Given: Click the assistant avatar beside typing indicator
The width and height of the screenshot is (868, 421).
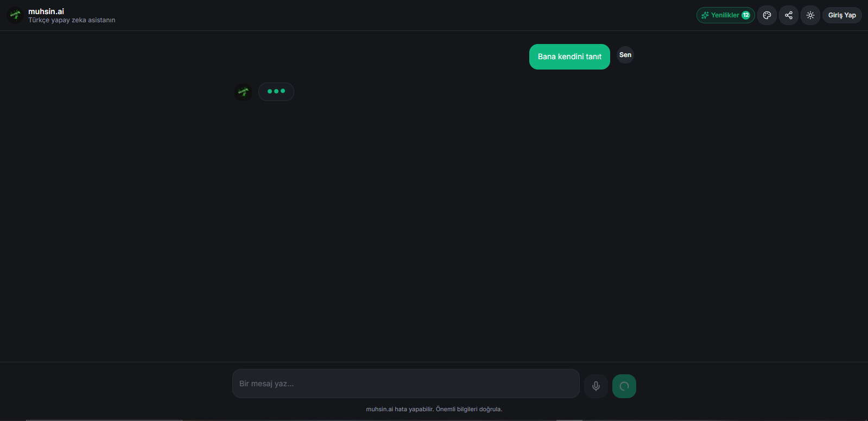Looking at the screenshot, I should pyautogui.click(x=243, y=92).
